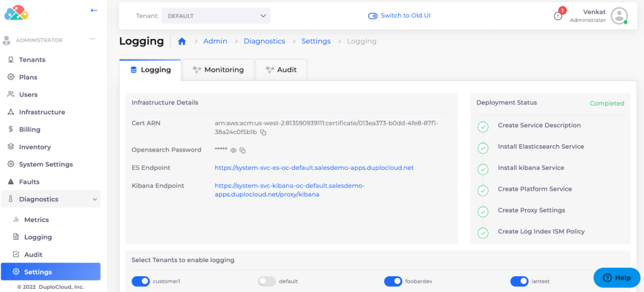Copy the Opensearch password
Screen dimensions: 644x292
tap(243, 150)
